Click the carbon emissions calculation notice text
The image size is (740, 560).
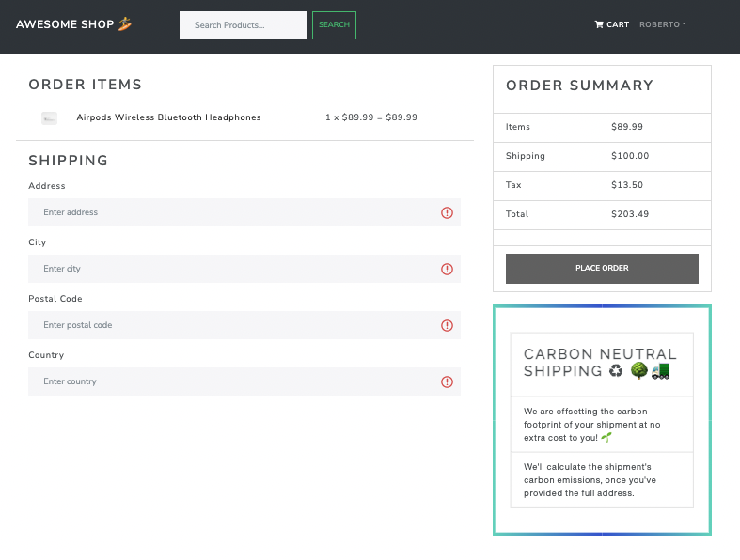point(590,480)
